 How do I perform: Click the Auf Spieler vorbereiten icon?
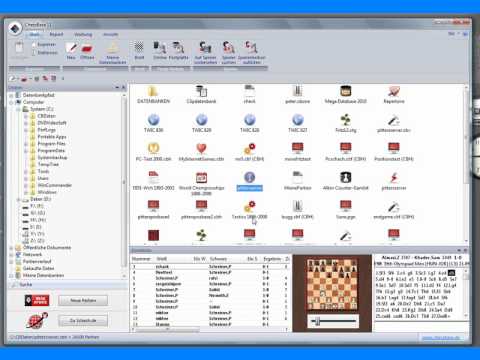point(205,47)
